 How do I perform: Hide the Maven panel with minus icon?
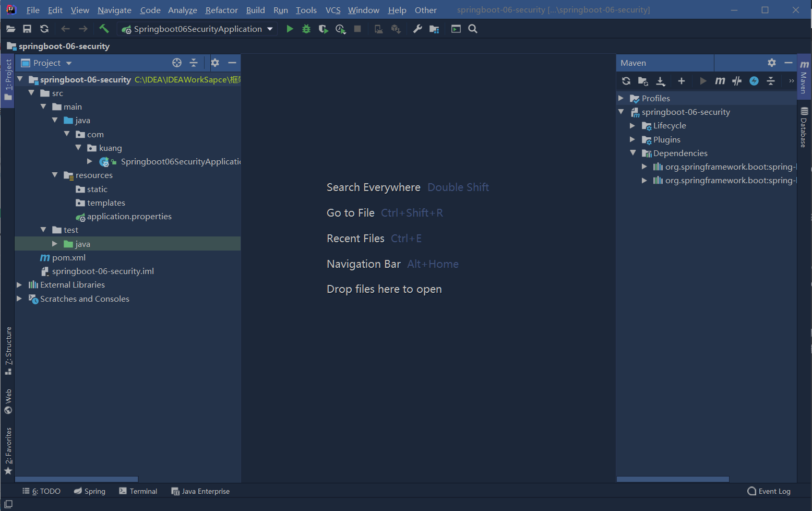tap(789, 63)
